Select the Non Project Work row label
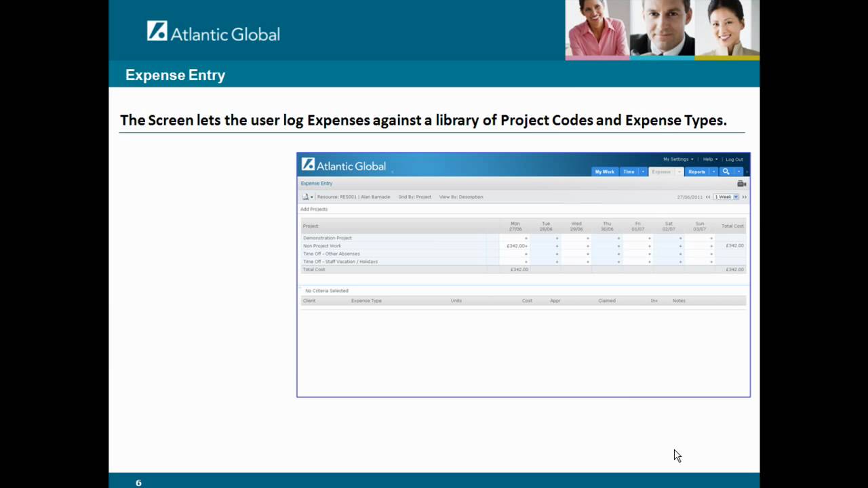 coord(322,246)
